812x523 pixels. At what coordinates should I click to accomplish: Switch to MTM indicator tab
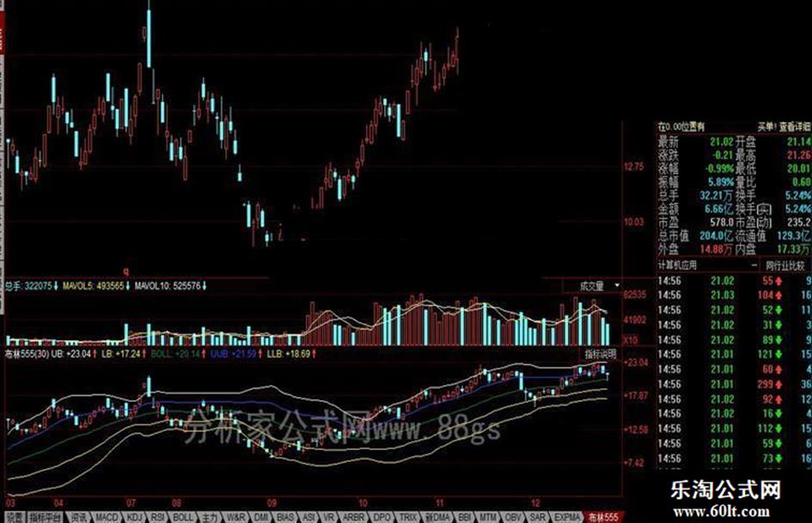point(488,517)
